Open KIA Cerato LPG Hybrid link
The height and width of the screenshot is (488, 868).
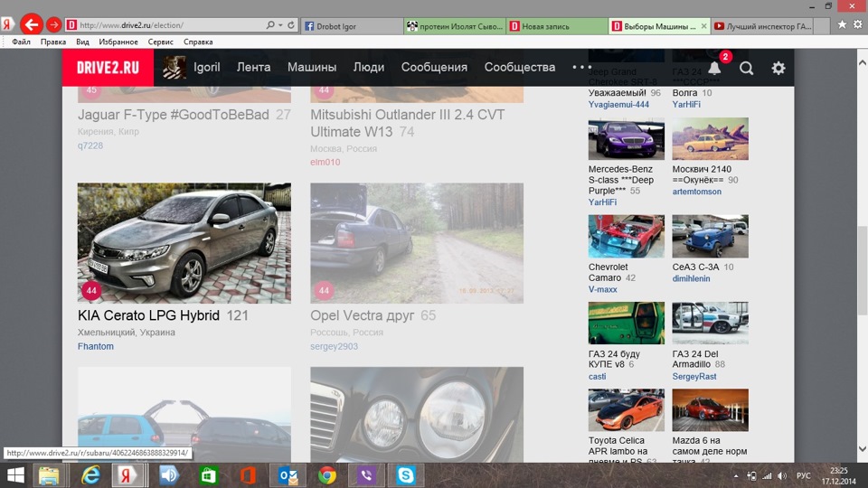click(148, 315)
